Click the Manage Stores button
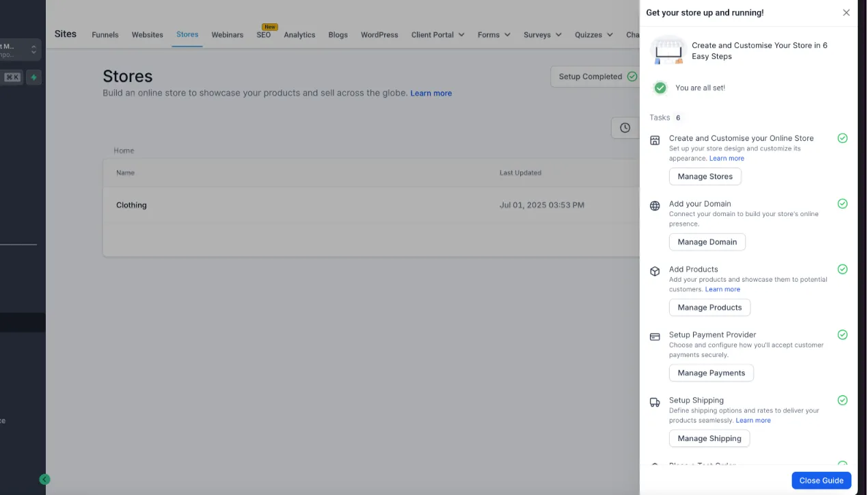 705,176
